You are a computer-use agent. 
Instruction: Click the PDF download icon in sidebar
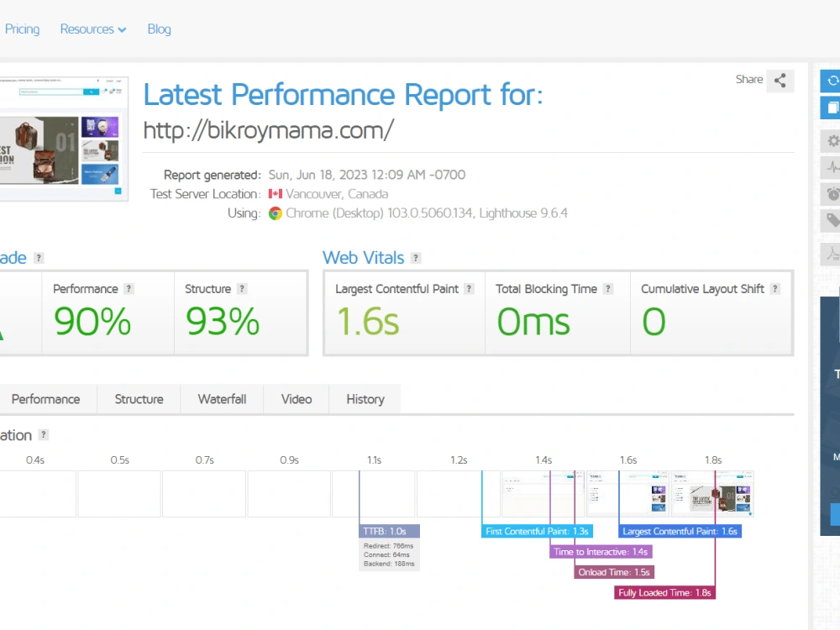831,254
